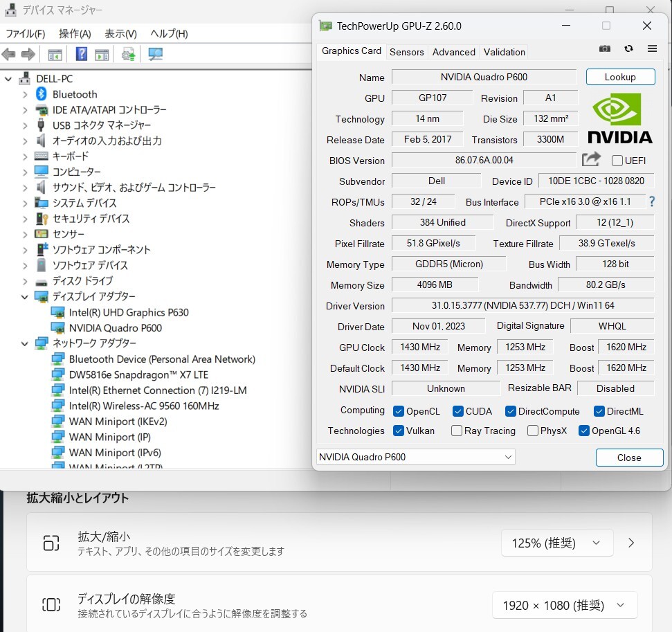Viewport: 672px width, 632px height.
Task: Open the 拡大/縮小 details chevron arrow
Action: point(631,543)
